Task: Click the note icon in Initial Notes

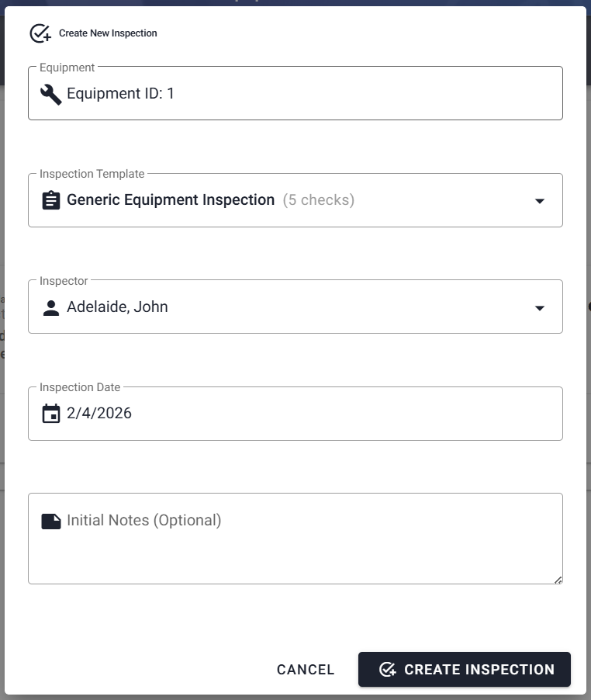Action: pyautogui.click(x=51, y=521)
